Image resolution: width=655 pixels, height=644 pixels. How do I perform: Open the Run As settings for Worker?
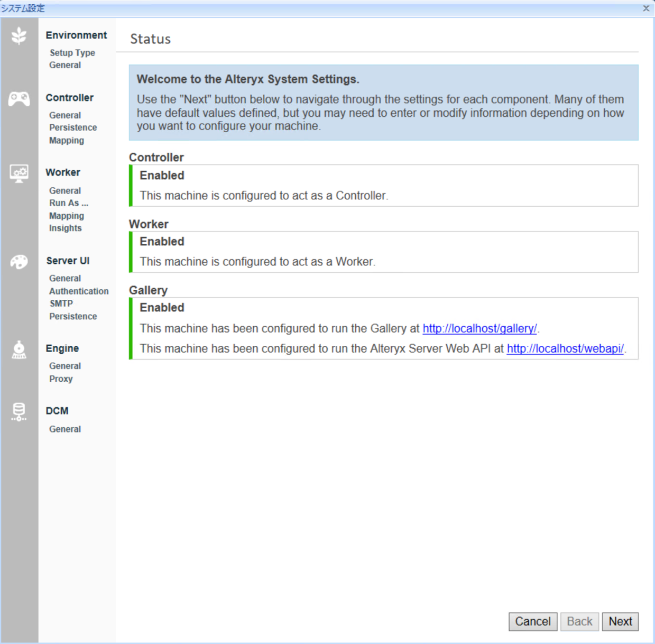click(69, 203)
